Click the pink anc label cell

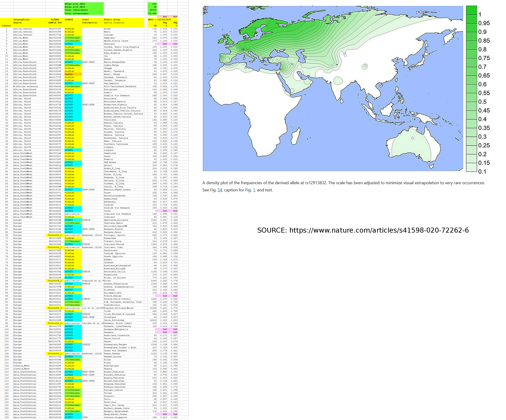click(x=164, y=17)
